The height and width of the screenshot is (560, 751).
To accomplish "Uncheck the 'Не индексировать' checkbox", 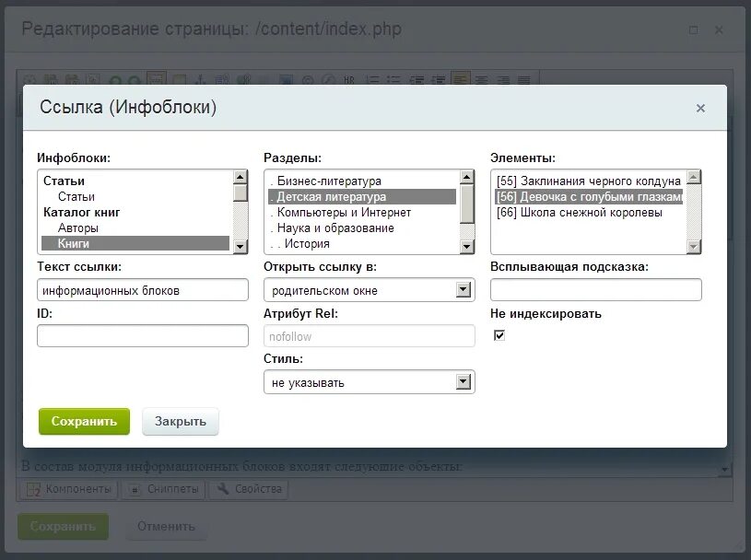I will tap(499, 335).
